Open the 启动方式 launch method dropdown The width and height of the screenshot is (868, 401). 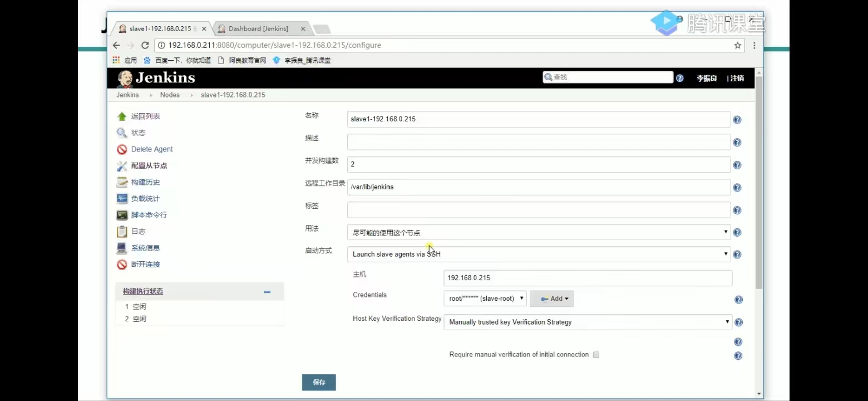tap(539, 255)
